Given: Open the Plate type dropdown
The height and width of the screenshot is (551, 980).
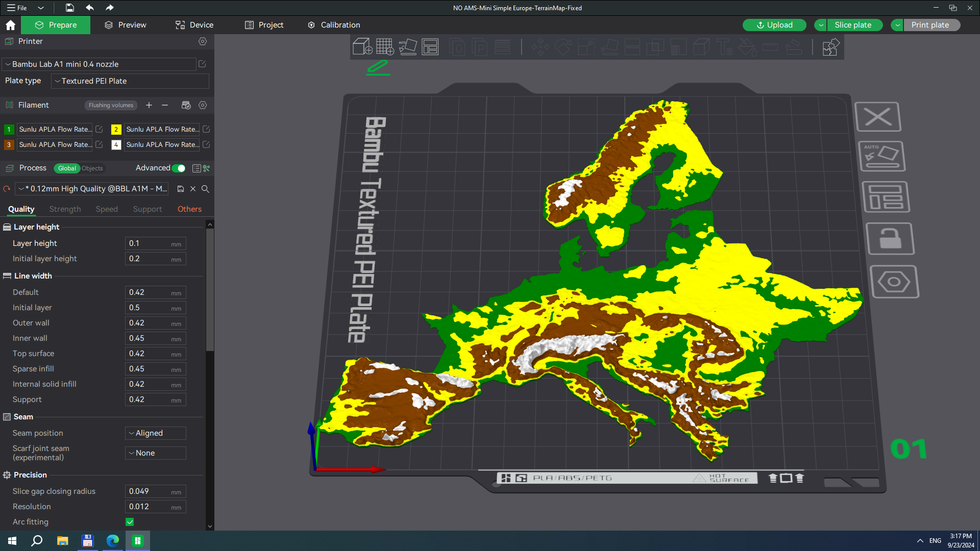Looking at the screenshot, I should coord(130,81).
